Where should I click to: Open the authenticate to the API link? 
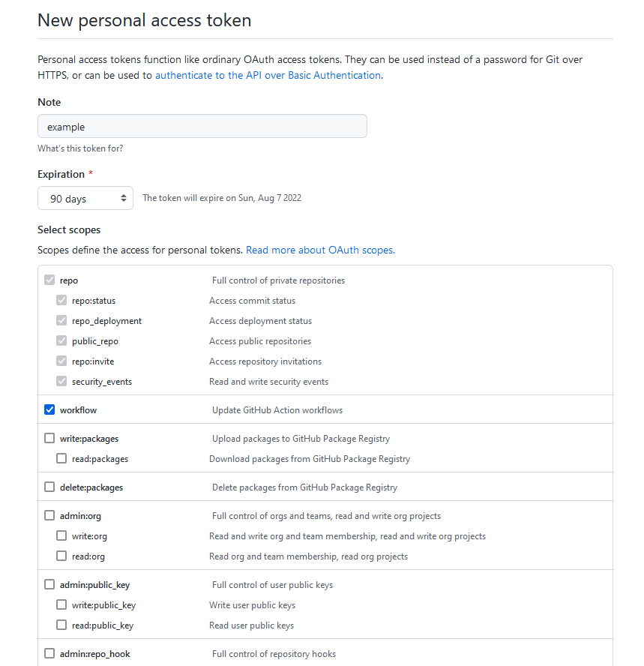tap(268, 75)
